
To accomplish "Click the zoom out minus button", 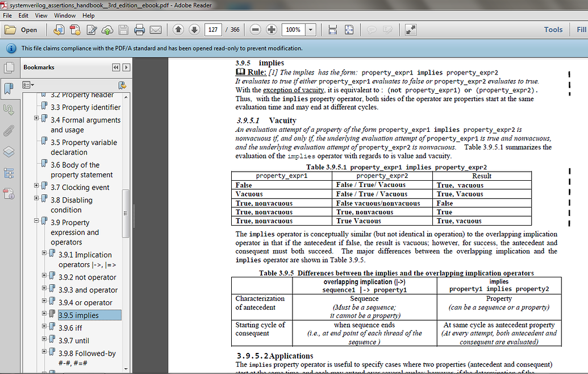I will [x=256, y=30].
